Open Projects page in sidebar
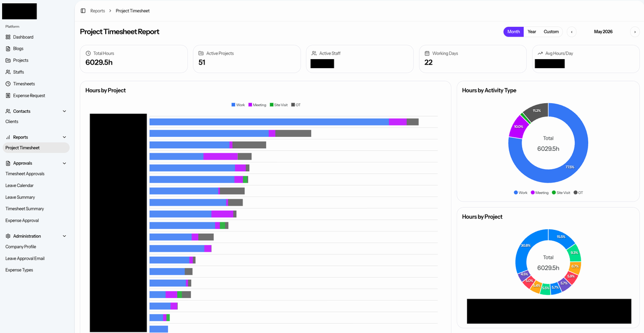 (x=21, y=60)
